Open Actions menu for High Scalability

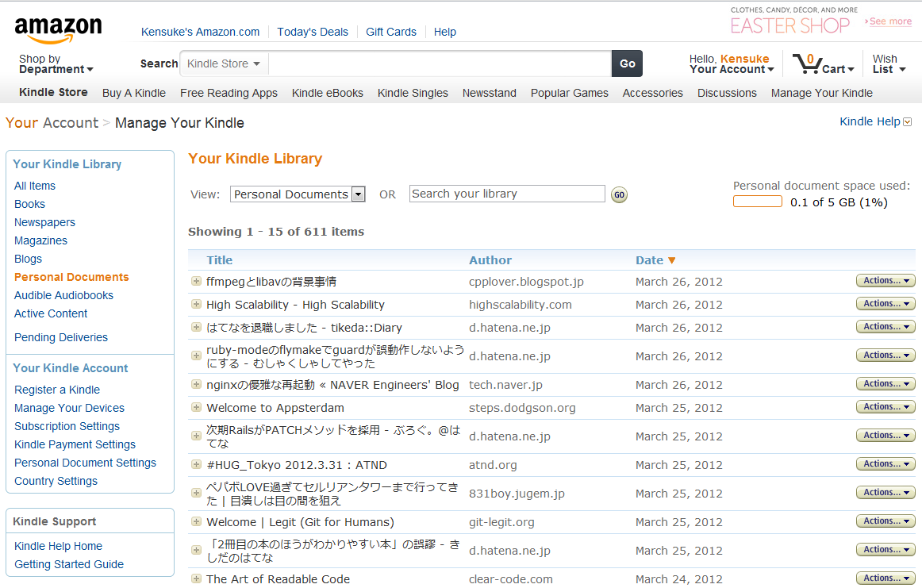[886, 304]
